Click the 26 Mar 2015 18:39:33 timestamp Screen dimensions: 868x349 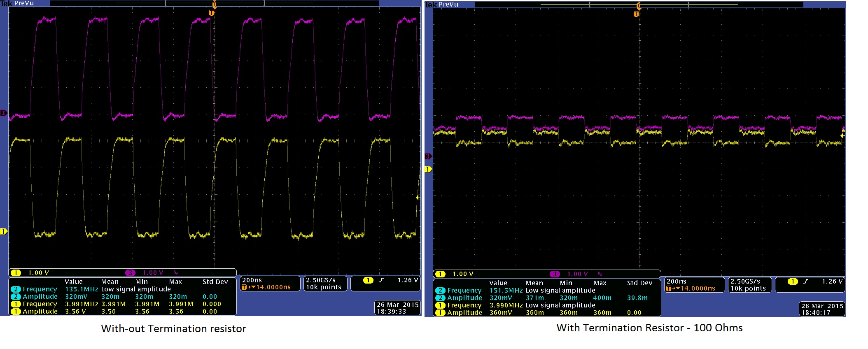coord(398,308)
